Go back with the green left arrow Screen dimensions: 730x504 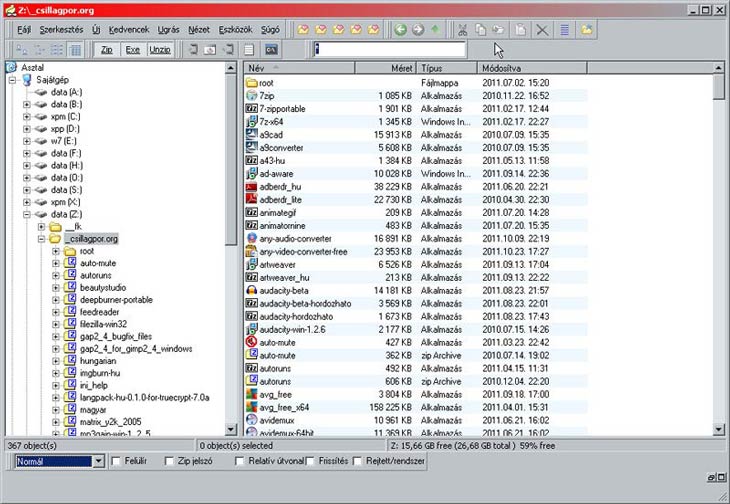[400, 30]
